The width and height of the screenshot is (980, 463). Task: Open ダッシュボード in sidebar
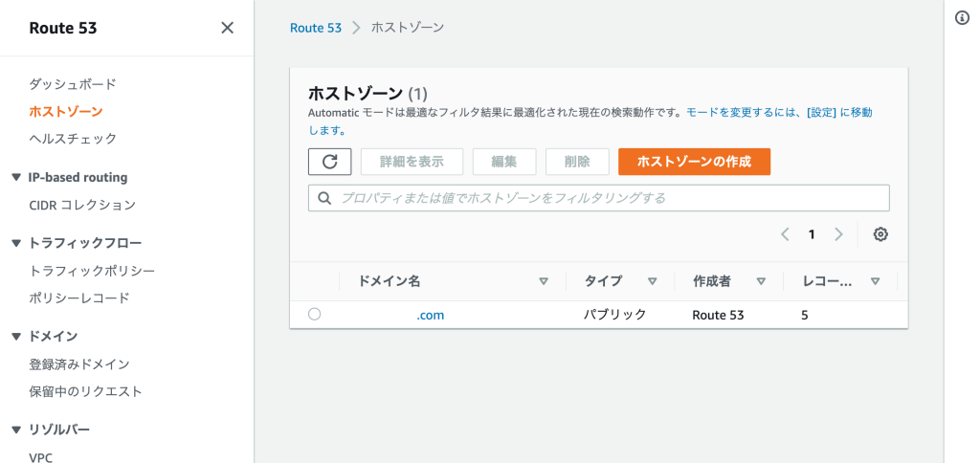pyautogui.click(x=73, y=84)
